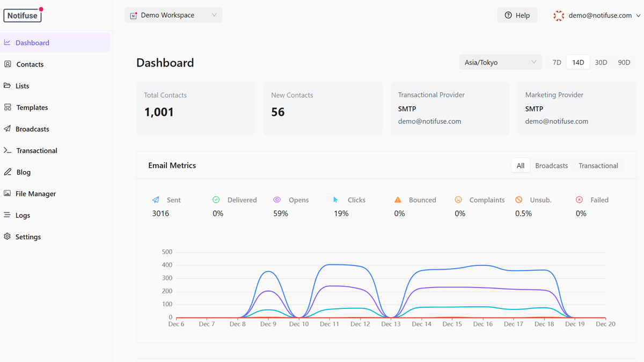
Task: Open Lists via its folder icon
Action: pyautogui.click(x=8, y=86)
